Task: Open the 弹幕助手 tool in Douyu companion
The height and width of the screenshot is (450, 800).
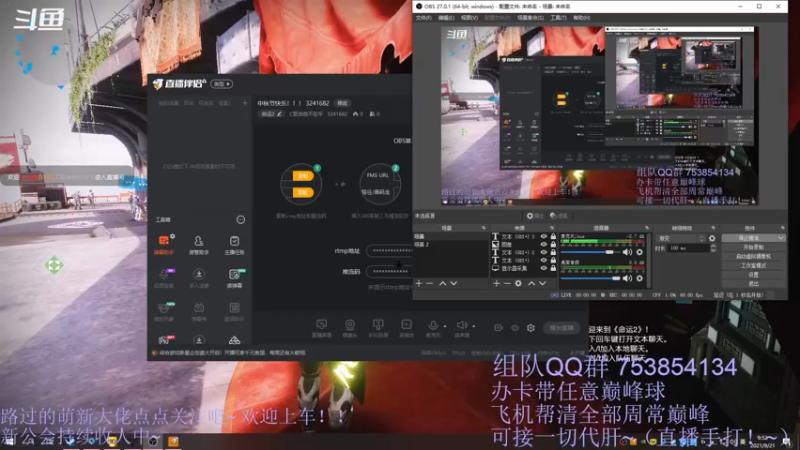Action: [164, 244]
